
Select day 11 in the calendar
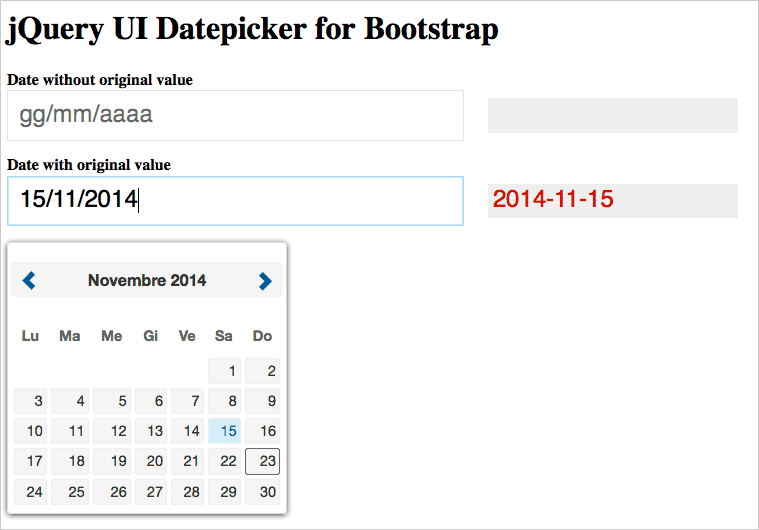(70, 431)
